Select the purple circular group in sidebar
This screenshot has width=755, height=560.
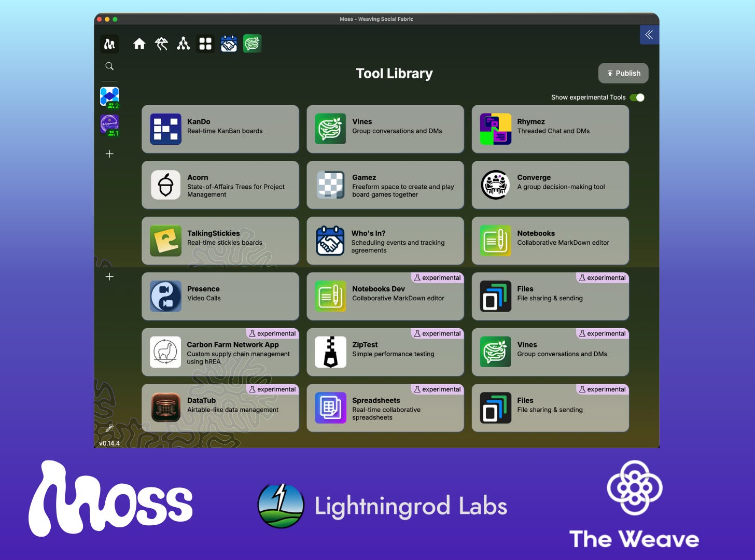pos(109,125)
